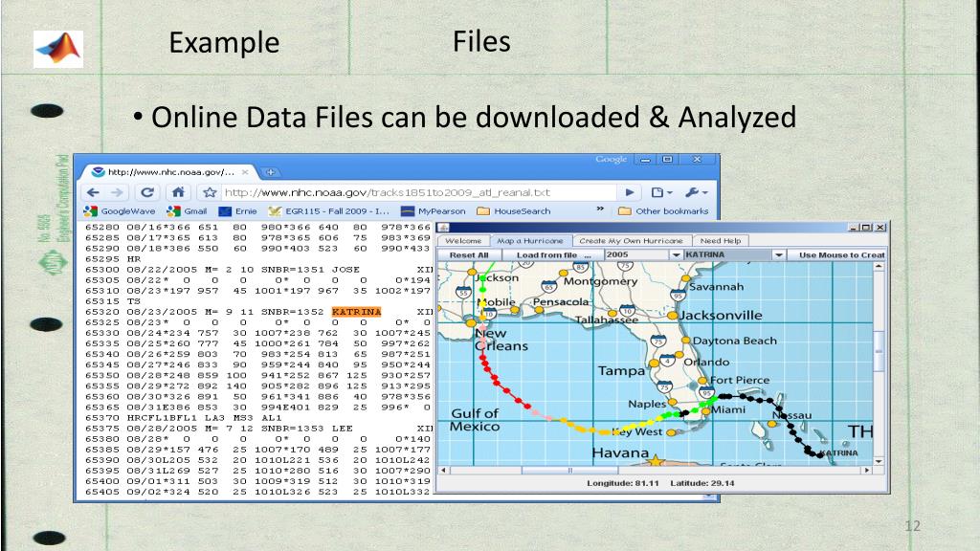
Task: Reload the NOAA page
Action: [x=147, y=192]
